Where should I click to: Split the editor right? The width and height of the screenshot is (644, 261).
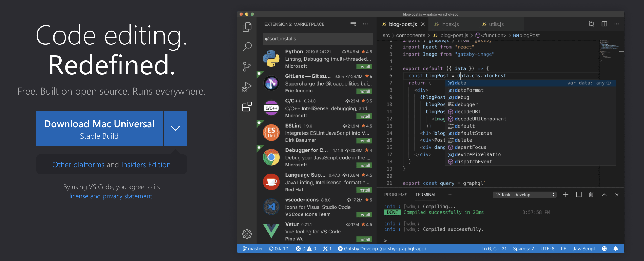604,24
